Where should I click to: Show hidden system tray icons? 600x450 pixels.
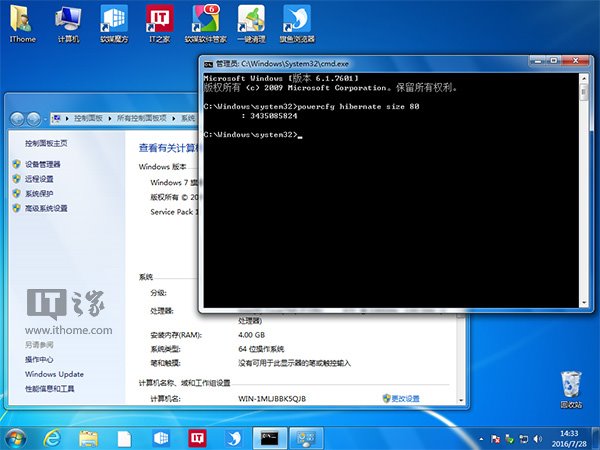[481, 437]
